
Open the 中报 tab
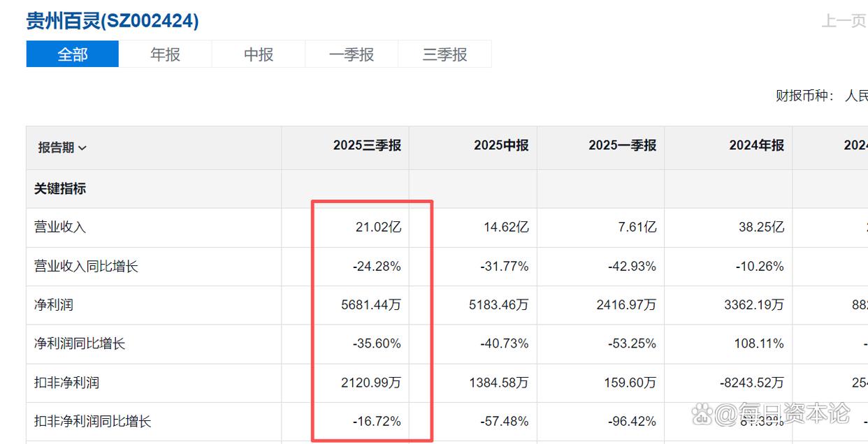click(x=259, y=54)
